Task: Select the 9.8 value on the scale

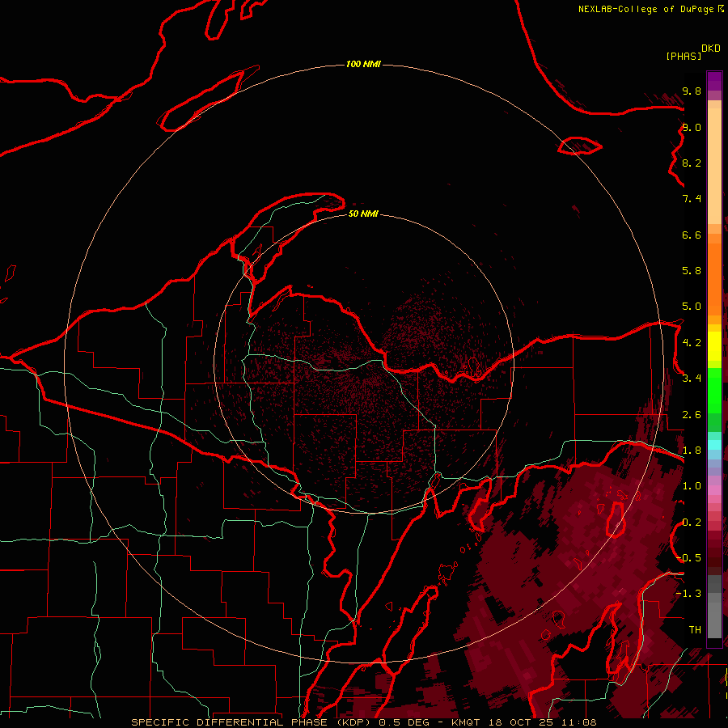Action: click(692, 91)
